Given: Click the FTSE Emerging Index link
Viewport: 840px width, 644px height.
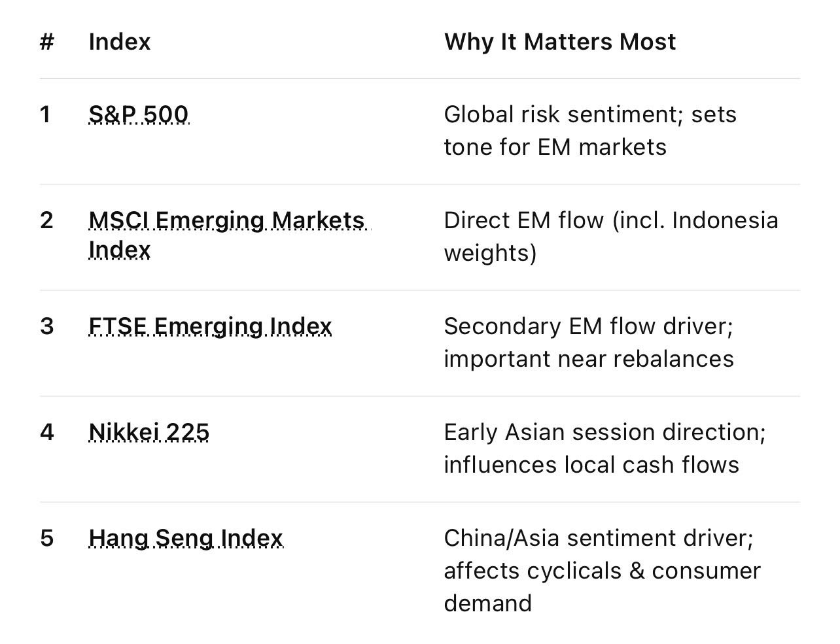Looking at the screenshot, I should pyautogui.click(x=210, y=326).
